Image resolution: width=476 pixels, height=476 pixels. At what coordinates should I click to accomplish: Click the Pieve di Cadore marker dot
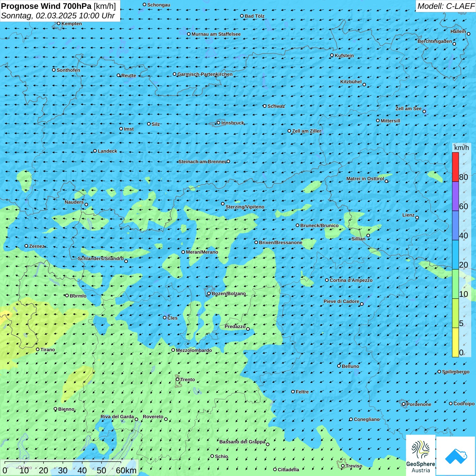coord(362,304)
